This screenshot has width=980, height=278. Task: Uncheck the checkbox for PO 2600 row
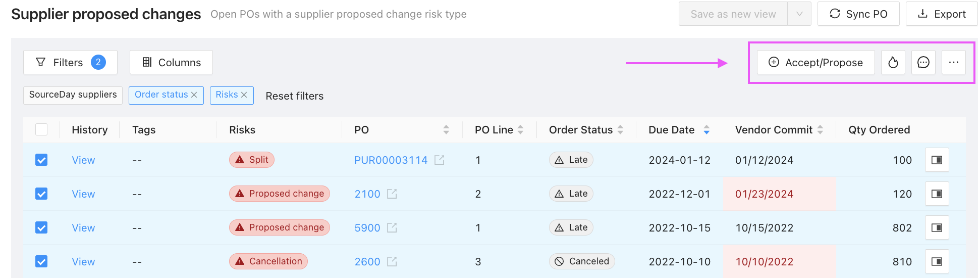[x=41, y=261]
